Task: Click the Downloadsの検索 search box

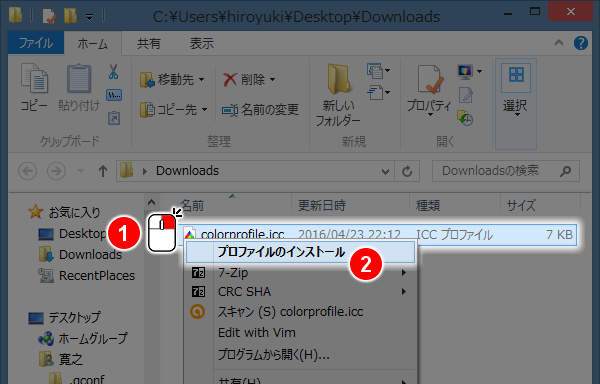Action: pyautogui.click(x=505, y=171)
